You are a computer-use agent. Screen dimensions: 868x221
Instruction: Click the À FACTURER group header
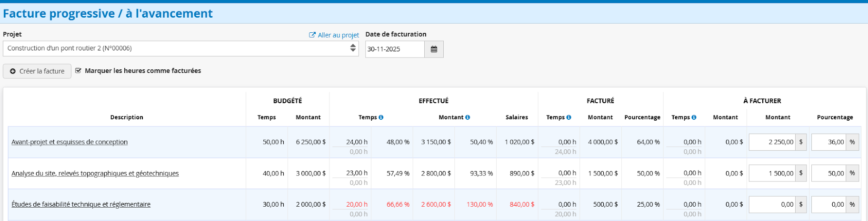tap(762, 101)
